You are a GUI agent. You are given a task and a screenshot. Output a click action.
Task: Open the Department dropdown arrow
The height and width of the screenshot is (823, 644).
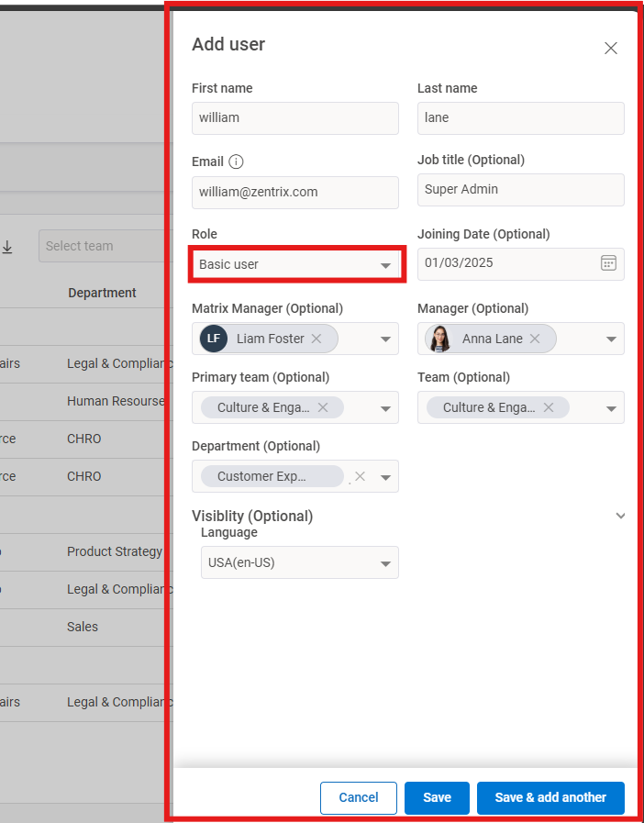pos(386,477)
